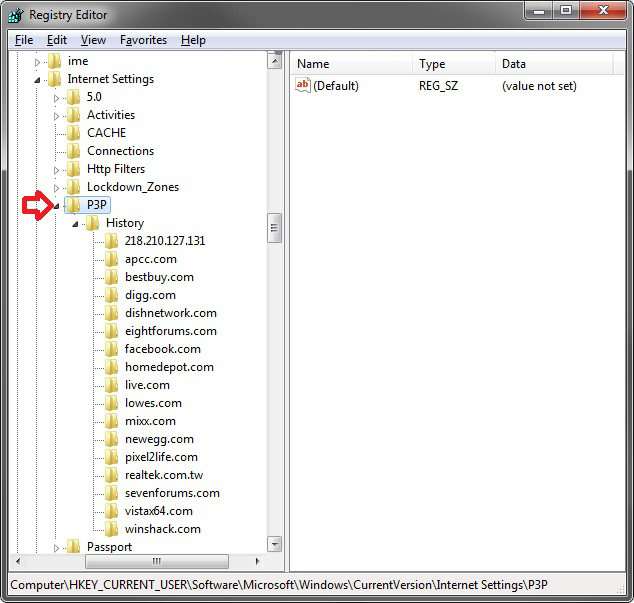
Task: Open the Edit menu
Action: coord(57,40)
